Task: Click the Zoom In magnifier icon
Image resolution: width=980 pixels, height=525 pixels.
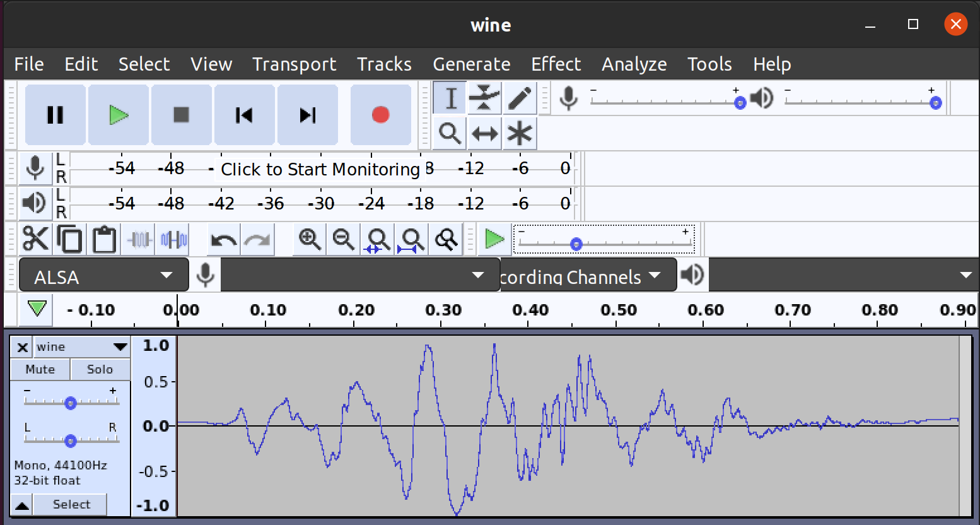Action: click(310, 240)
